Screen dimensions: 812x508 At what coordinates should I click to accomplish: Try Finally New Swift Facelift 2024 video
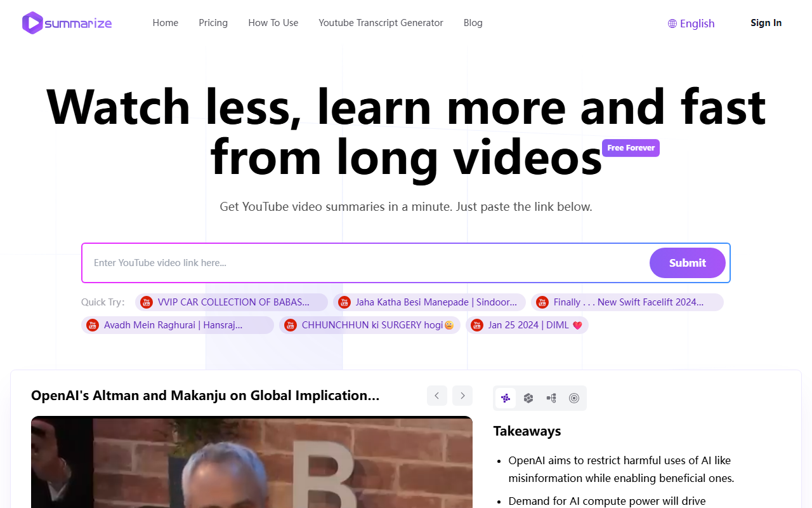point(627,302)
